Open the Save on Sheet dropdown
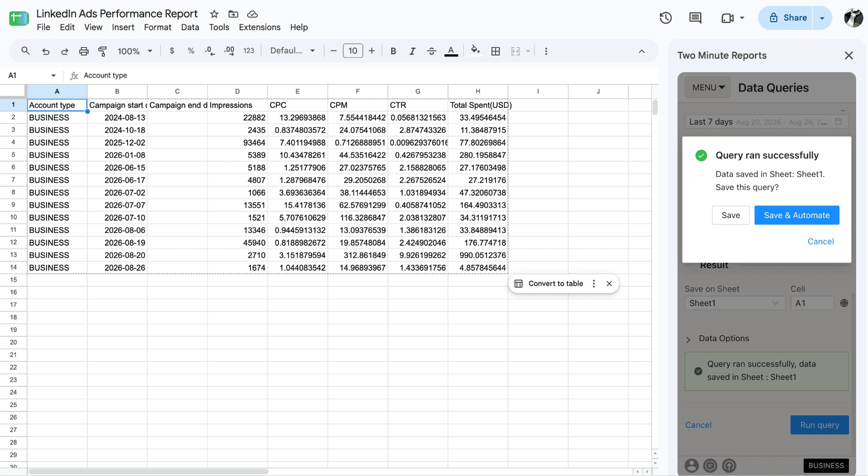Image resolution: width=868 pixels, height=476 pixels. coord(735,303)
